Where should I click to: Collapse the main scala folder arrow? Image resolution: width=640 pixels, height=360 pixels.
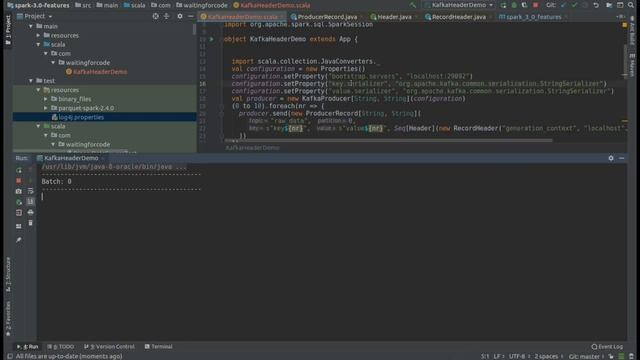(x=38, y=44)
